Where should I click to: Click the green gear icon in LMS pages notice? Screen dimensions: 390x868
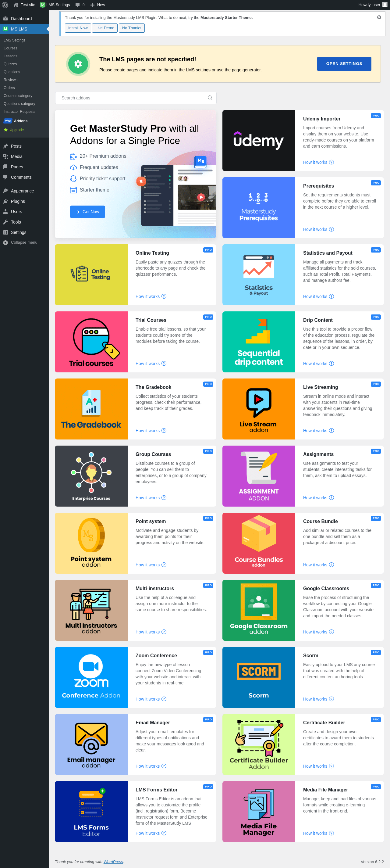[x=78, y=64]
